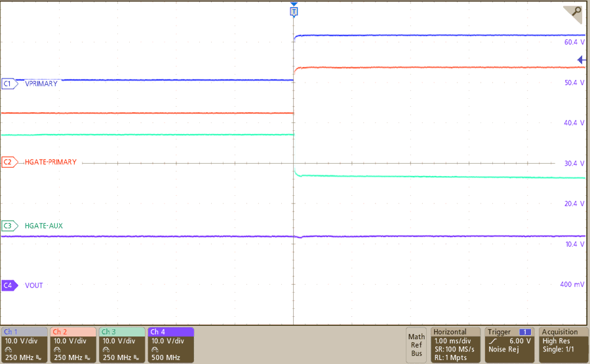
Task: Open the Ch 3 settings badge
Action: click(122, 345)
